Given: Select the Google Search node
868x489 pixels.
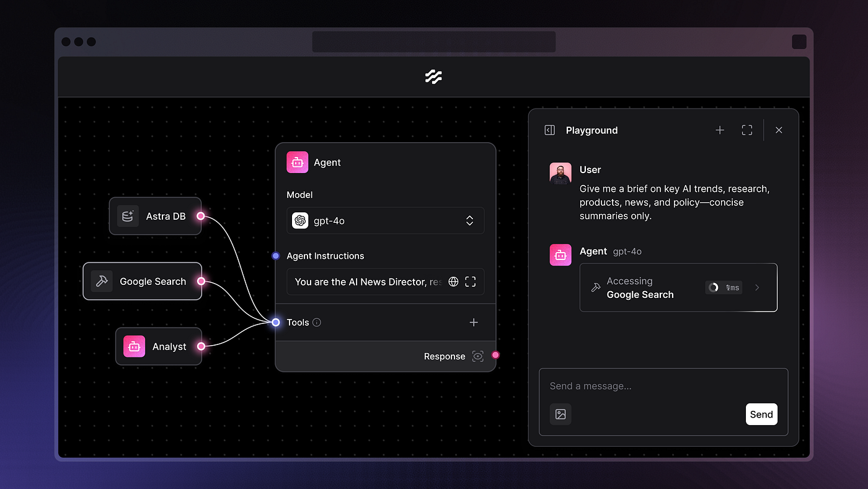Looking at the screenshot, I should coord(143,282).
